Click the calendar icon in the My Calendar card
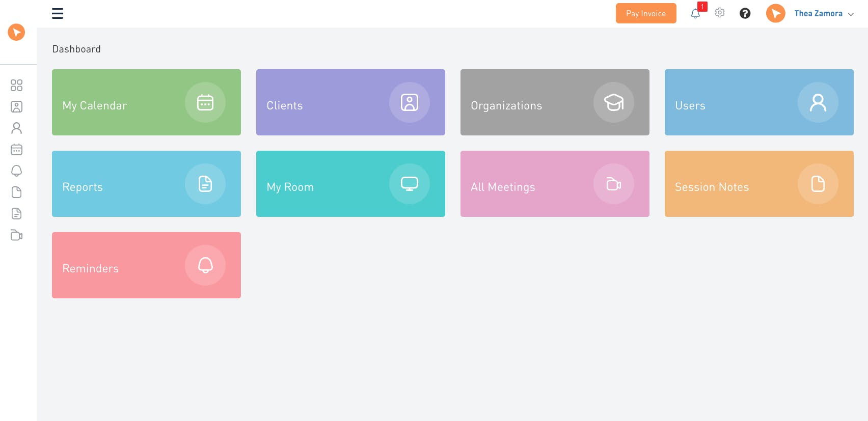The image size is (868, 421). (205, 102)
